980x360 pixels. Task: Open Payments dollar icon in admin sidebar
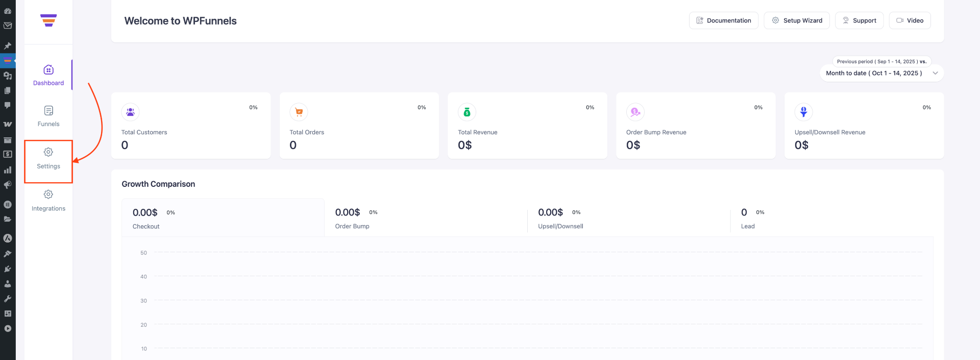pyautogui.click(x=8, y=154)
